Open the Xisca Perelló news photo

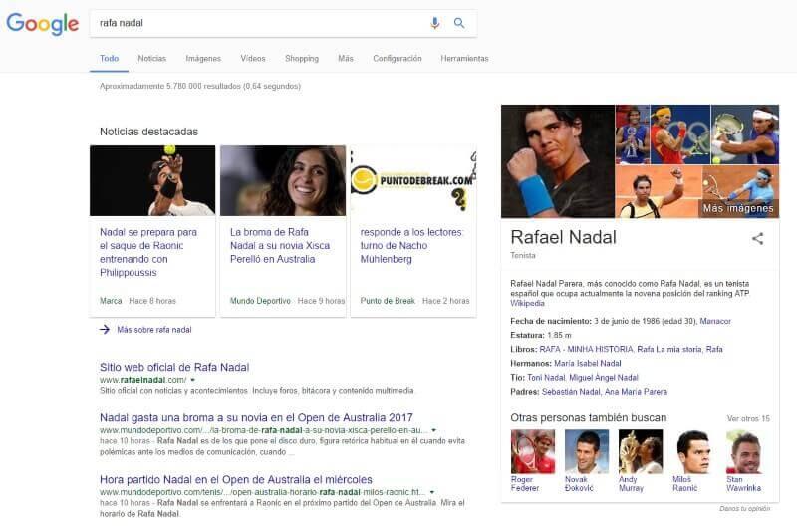283,181
